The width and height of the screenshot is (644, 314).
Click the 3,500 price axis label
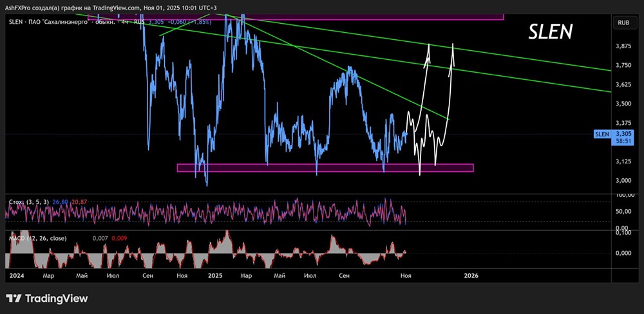pyautogui.click(x=623, y=104)
